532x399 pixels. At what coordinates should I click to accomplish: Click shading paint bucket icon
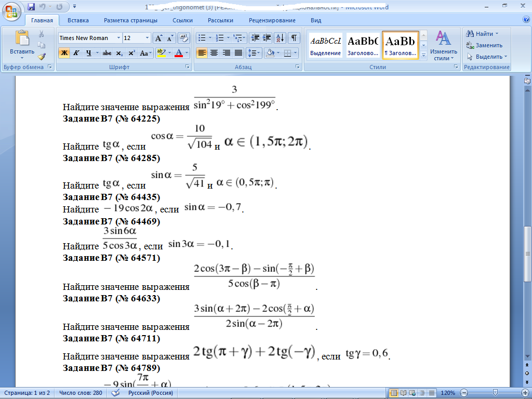click(270, 53)
